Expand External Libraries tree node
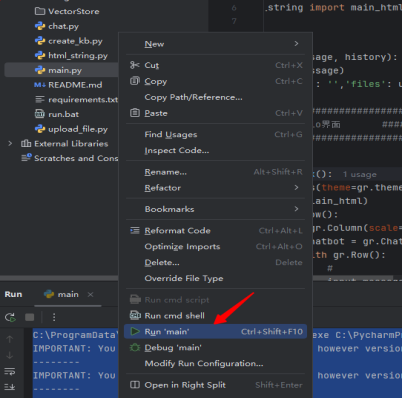The height and width of the screenshot is (398, 403). pos(10,144)
